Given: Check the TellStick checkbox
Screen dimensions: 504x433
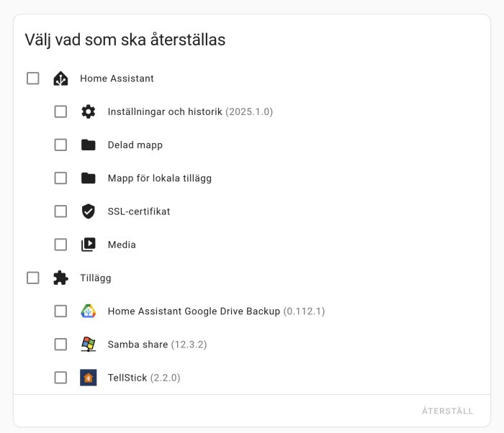Looking at the screenshot, I should point(60,377).
